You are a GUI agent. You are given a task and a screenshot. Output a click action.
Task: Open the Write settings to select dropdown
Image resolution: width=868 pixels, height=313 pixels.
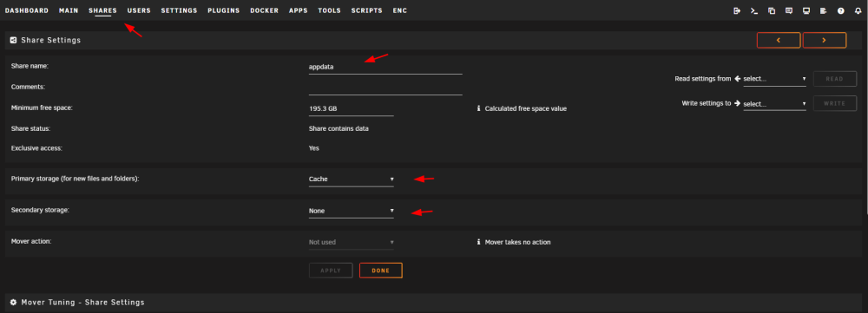click(774, 104)
